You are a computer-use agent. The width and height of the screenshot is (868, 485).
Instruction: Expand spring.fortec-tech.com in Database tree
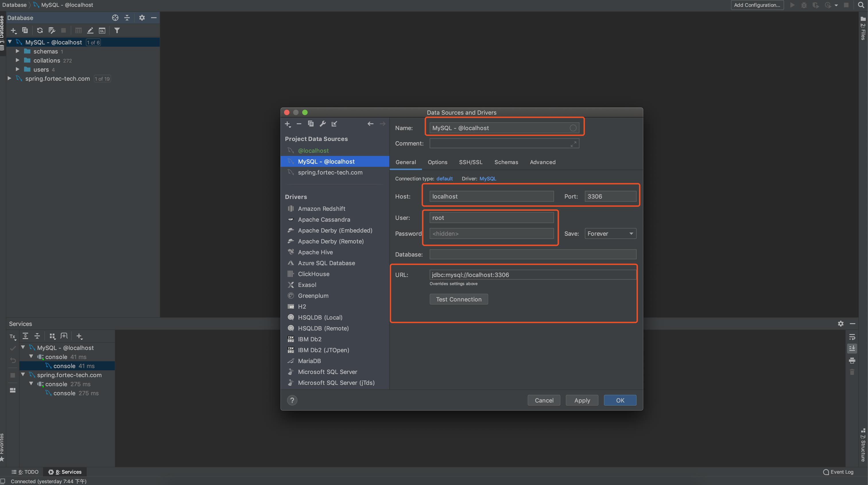coord(9,79)
